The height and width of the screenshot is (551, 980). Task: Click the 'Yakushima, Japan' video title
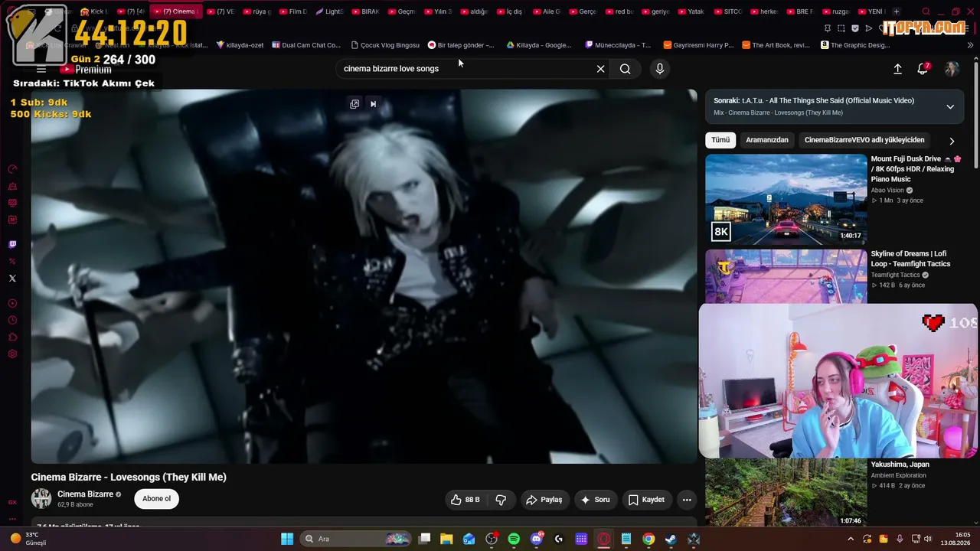pyautogui.click(x=900, y=465)
